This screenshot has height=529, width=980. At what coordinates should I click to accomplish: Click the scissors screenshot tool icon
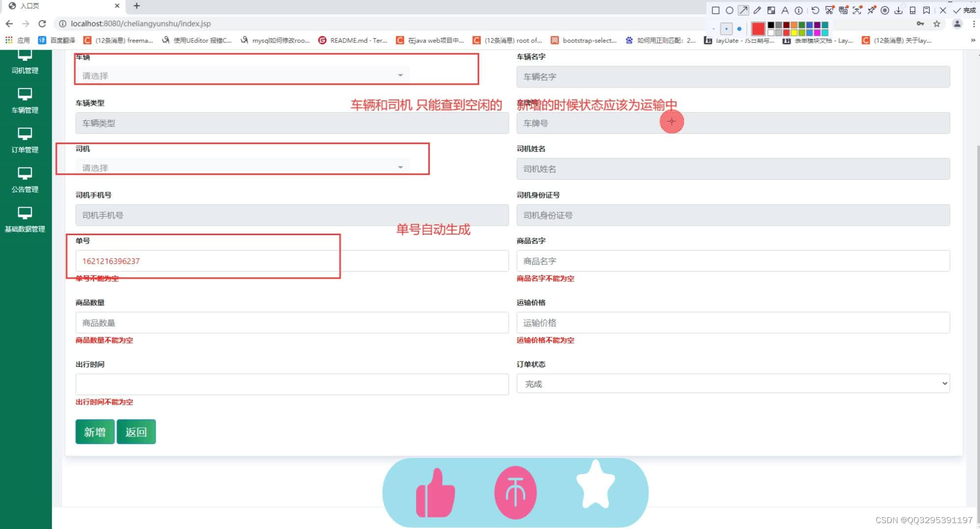(x=829, y=10)
